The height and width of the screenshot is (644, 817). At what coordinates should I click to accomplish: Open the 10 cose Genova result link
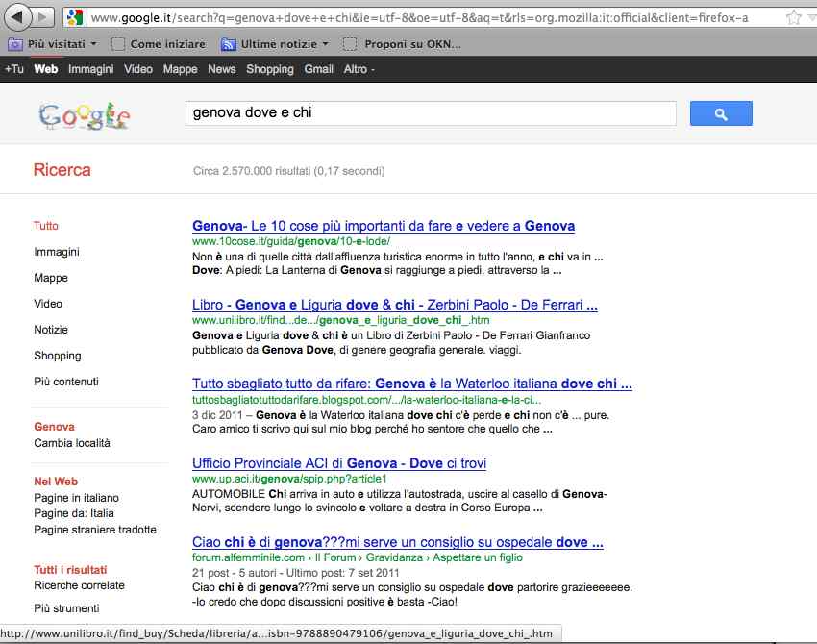pyautogui.click(x=384, y=226)
